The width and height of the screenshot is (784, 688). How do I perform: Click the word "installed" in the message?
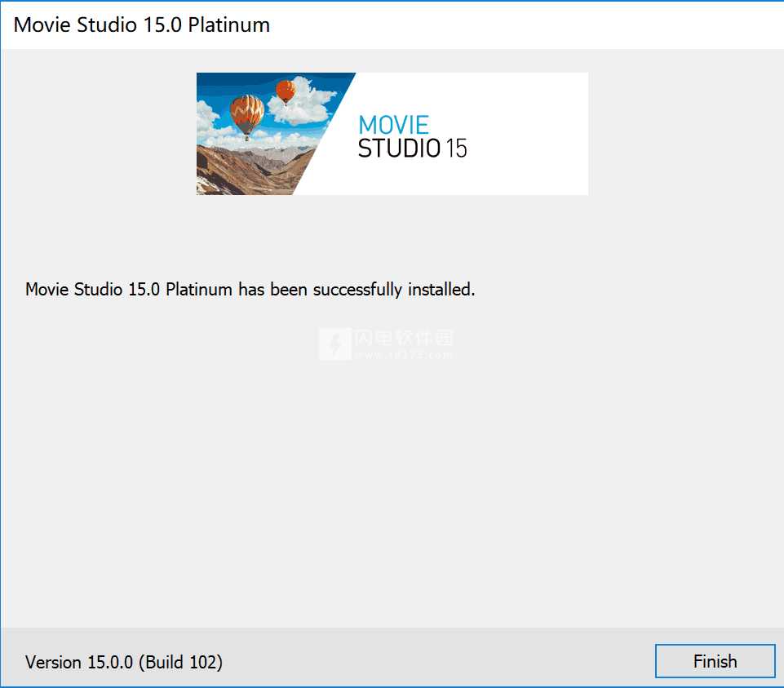[x=441, y=289]
